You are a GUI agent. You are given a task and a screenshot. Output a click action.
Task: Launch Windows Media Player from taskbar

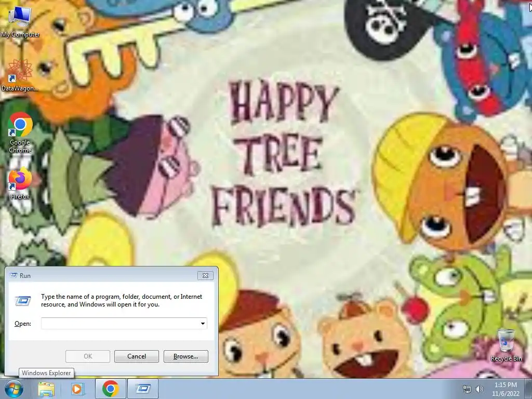click(77, 389)
